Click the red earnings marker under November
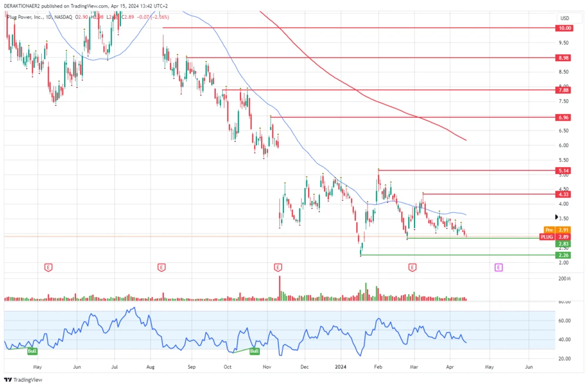This screenshot has width=588, height=387. pyautogui.click(x=278, y=268)
